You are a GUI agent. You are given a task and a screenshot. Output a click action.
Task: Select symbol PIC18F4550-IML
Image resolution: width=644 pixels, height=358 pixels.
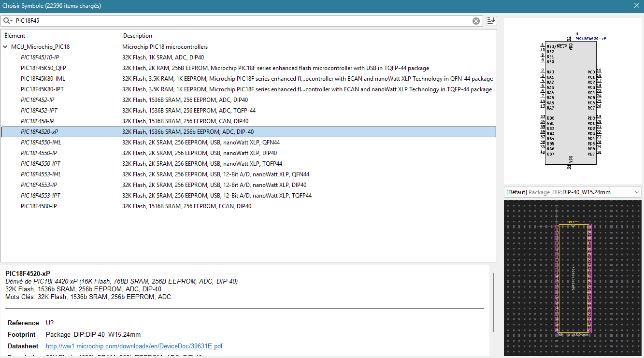click(41, 143)
